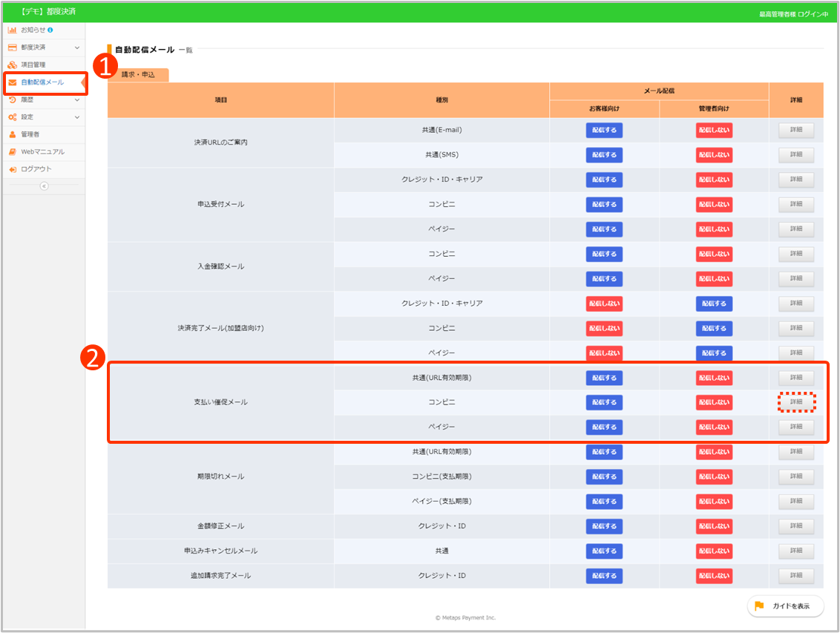Toggle admin delivery for 追加請求完了メール
This screenshot has width=840, height=633.
click(x=714, y=576)
